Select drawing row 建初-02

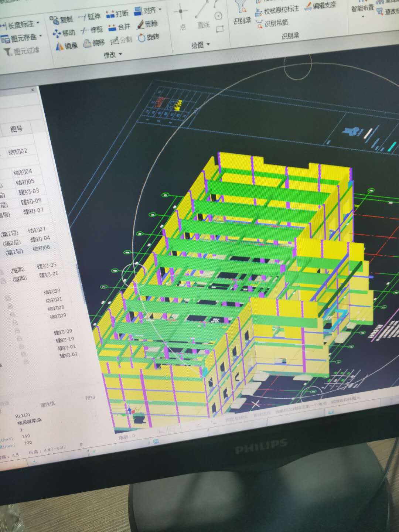click(69, 355)
